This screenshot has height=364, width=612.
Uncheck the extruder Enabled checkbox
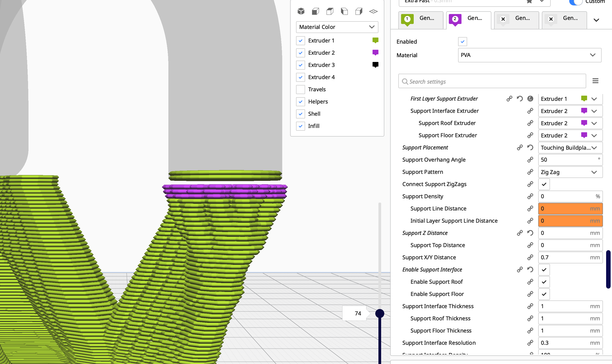click(462, 41)
